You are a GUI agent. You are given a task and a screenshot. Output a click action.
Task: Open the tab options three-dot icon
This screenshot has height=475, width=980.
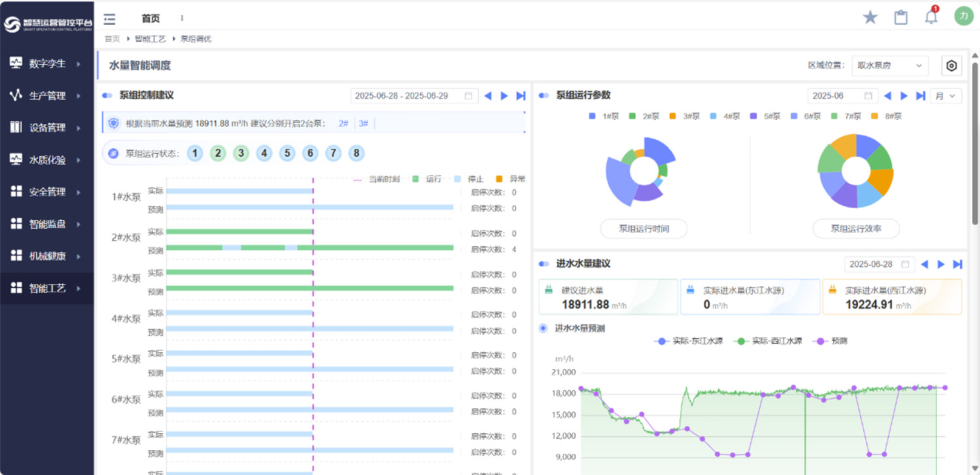click(182, 18)
